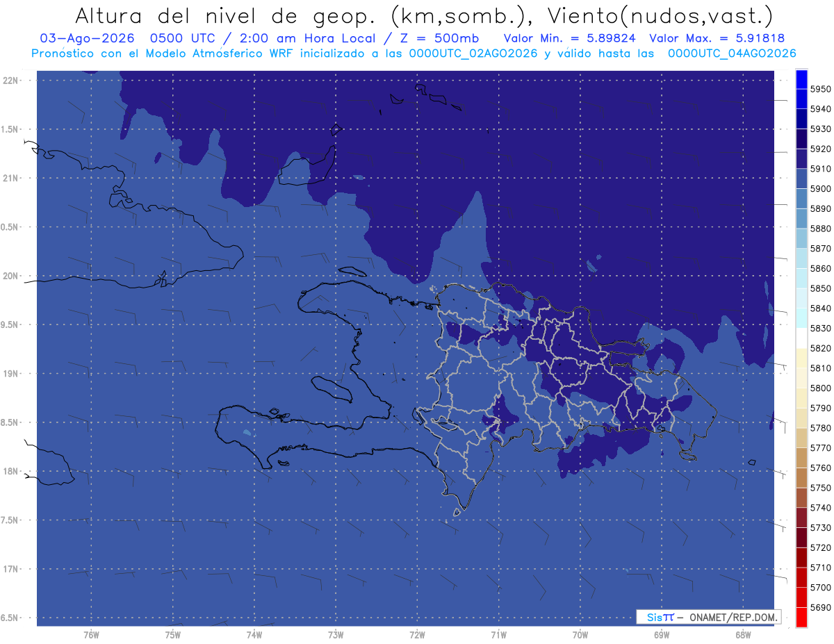Click the legend swatch between 5900 and 5910
Image resolution: width=834 pixels, height=644 pixels.
[x=801, y=179]
